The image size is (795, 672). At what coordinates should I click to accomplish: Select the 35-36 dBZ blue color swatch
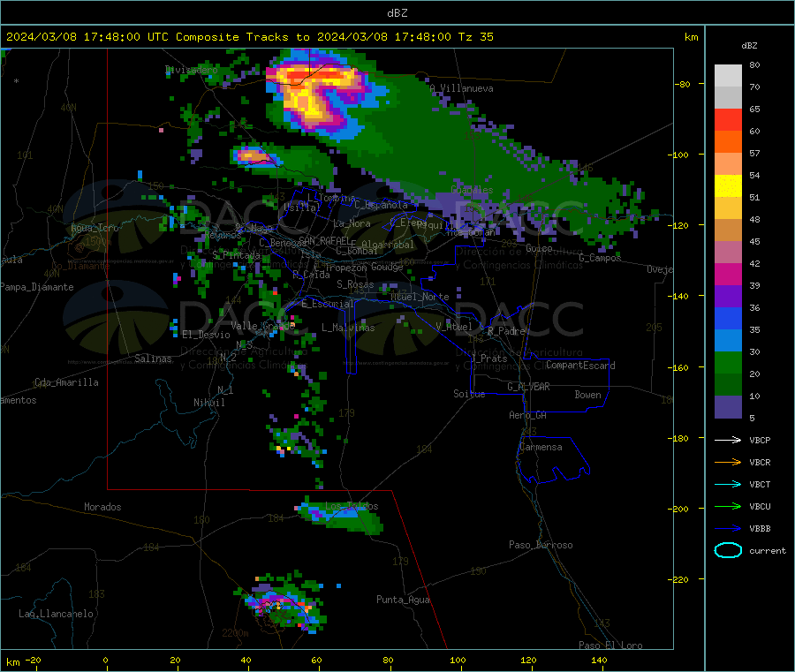pyautogui.click(x=728, y=318)
